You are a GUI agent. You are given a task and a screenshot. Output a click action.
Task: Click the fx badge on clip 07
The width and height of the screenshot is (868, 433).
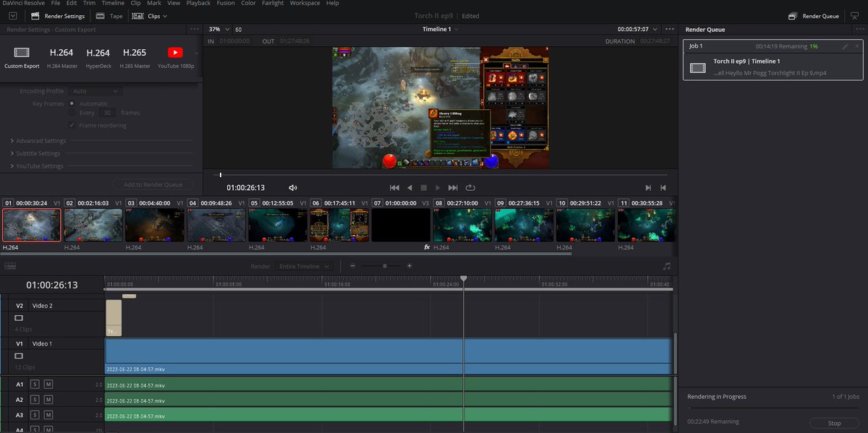[427, 247]
